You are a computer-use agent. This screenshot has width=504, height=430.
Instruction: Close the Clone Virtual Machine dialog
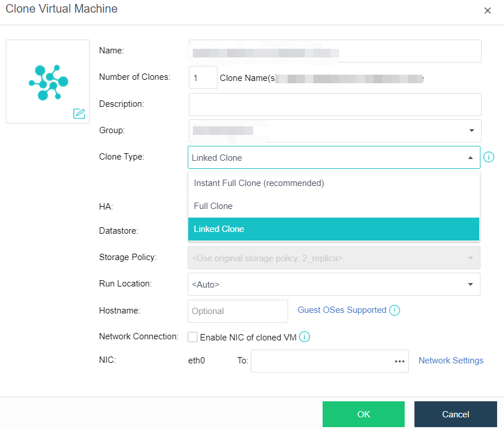(x=487, y=10)
